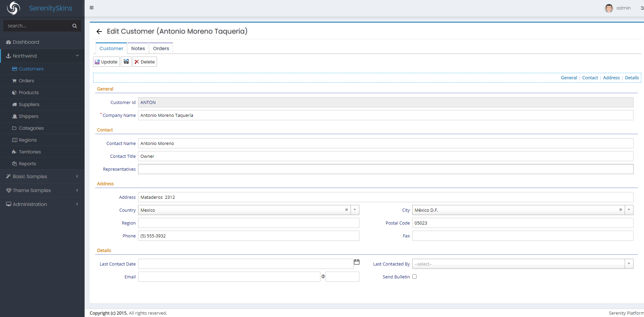Image resolution: width=644 pixels, height=317 pixels.
Task: Jump to the General section link
Action: click(569, 78)
